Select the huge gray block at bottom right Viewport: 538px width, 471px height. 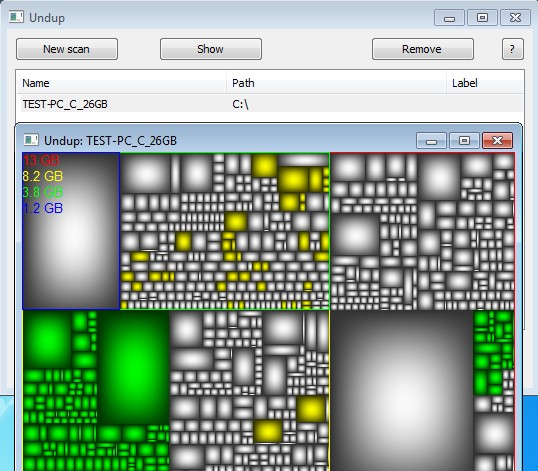click(402, 391)
